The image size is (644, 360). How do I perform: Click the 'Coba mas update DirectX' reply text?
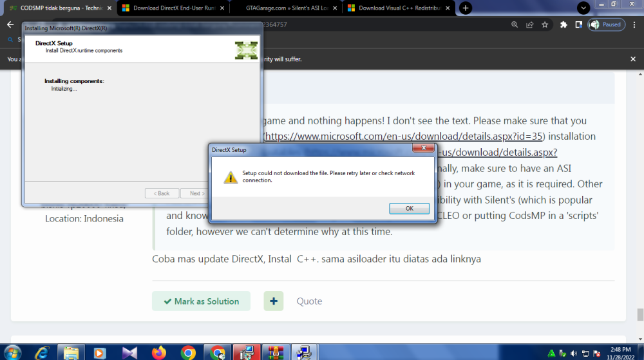tap(316, 259)
